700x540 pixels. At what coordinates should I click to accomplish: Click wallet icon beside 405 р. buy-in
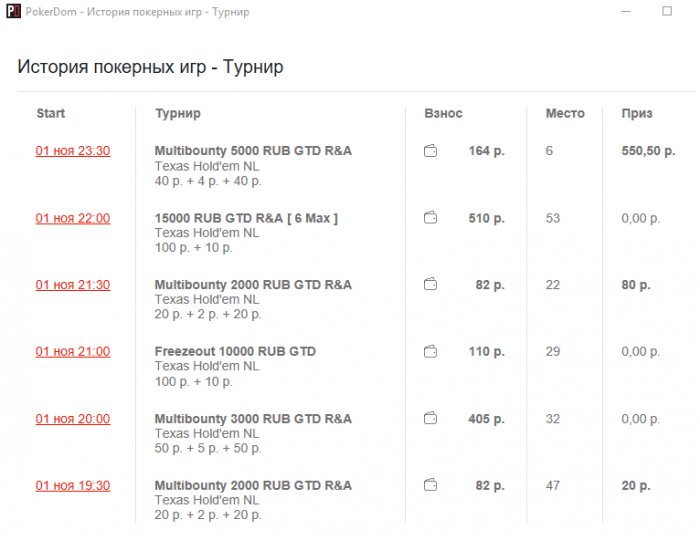[x=430, y=419]
